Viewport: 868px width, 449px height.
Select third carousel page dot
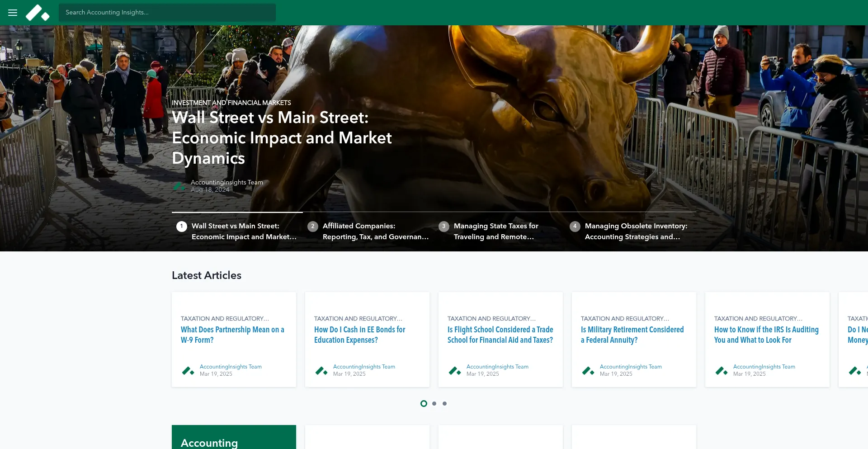click(444, 403)
